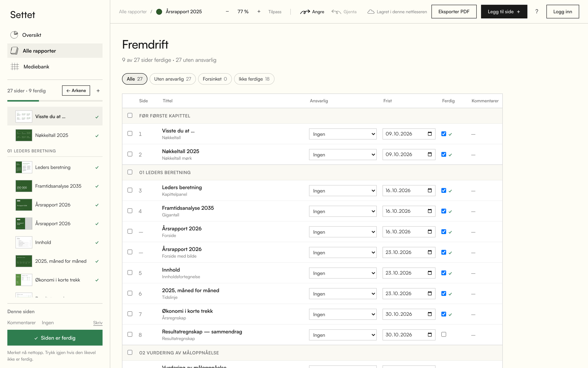The height and width of the screenshot is (368, 588).
Task: Select all pages in the Før første kapittel group
Action: coord(130,115)
